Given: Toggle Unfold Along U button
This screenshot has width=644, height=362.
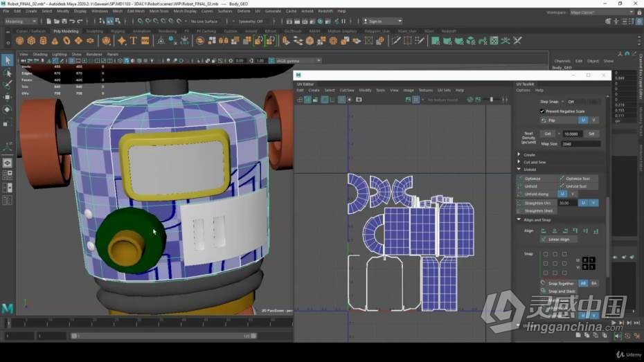Looking at the screenshot, I should tap(562, 194).
